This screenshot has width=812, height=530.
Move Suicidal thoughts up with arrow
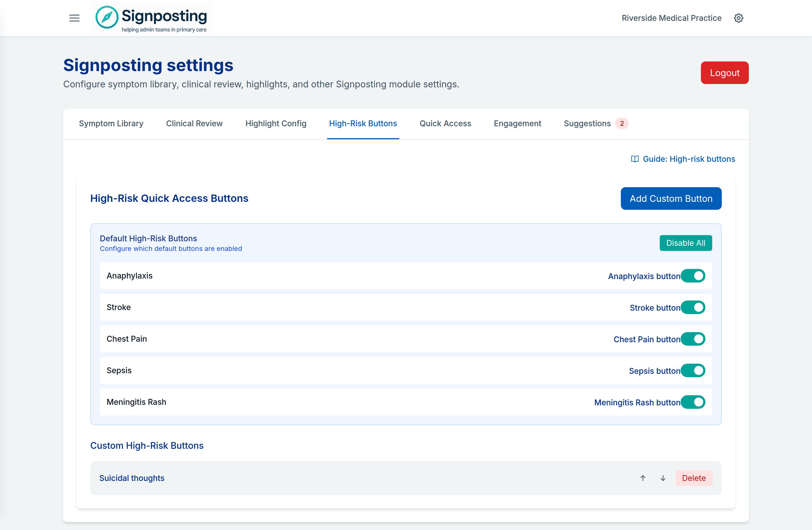point(643,478)
